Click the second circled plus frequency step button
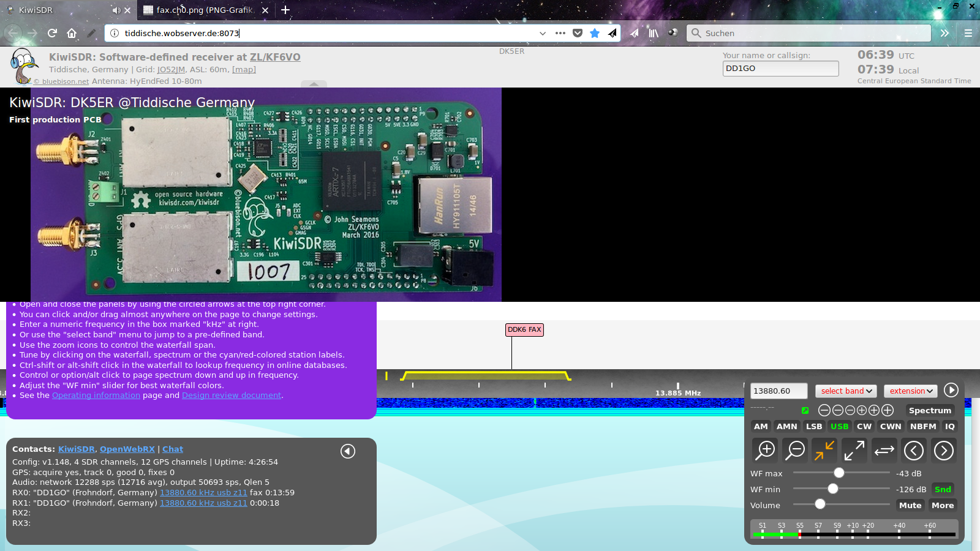Viewport: 980px width, 551px height. 874,410
